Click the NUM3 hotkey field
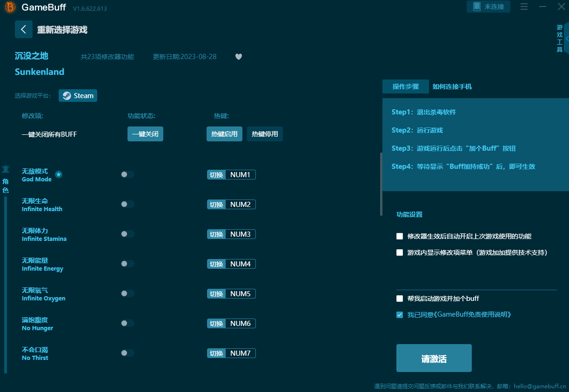 (241, 234)
